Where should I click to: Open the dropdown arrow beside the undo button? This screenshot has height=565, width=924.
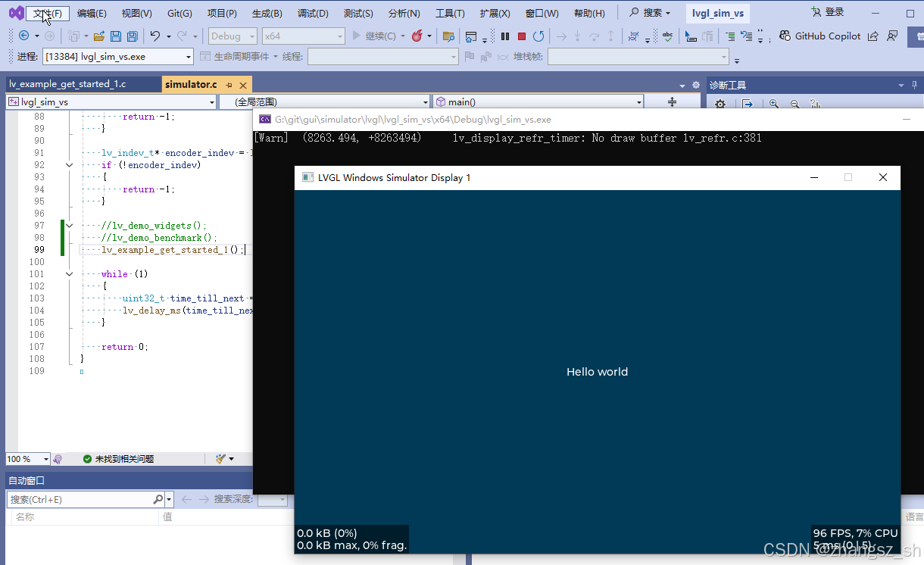tap(169, 36)
